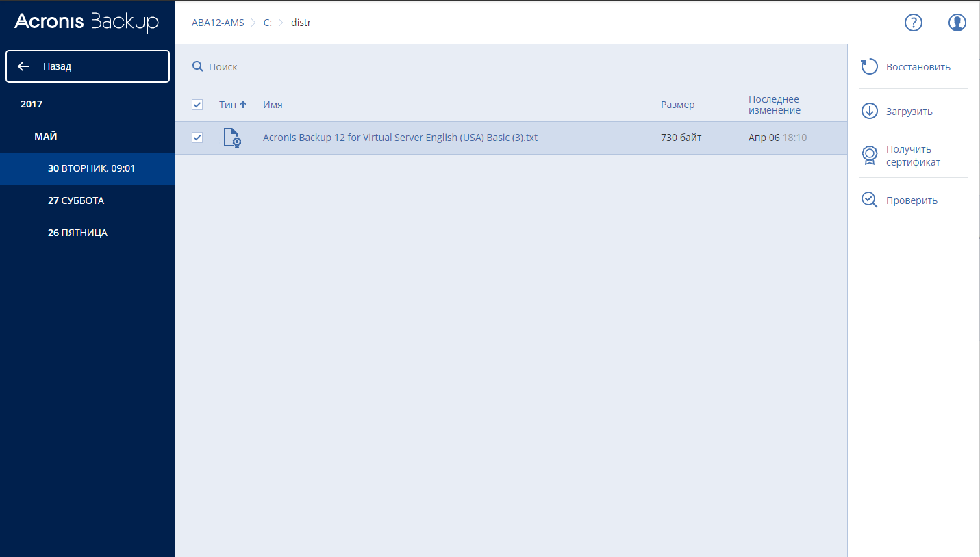The width and height of the screenshot is (980, 557).
Task: Sort by the Размер column header
Action: click(678, 105)
